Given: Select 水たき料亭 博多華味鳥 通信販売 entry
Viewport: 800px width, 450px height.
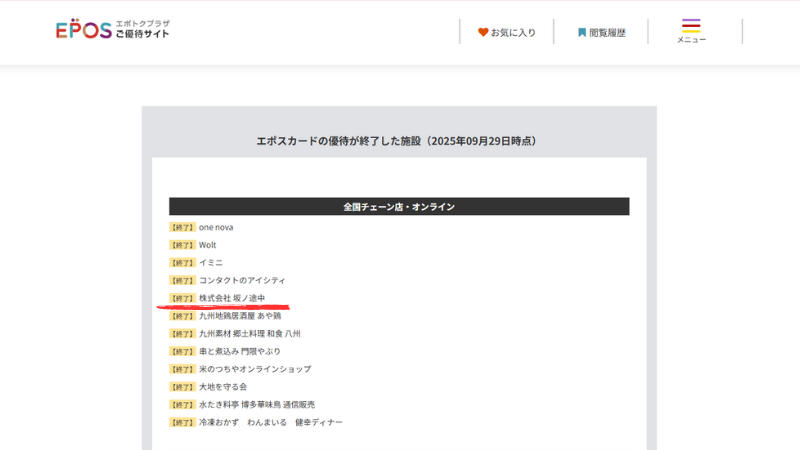Looking at the screenshot, I should (257, 405).
